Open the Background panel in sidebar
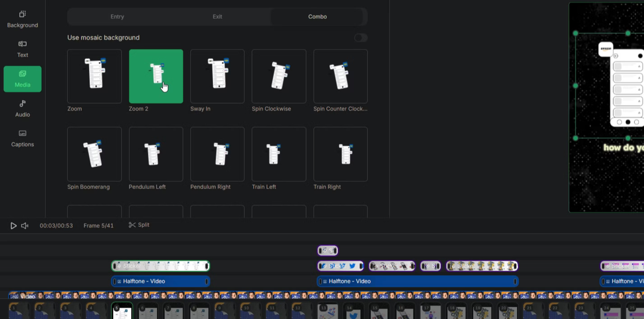The width and height of the screenshot is (644, 319). coord(23,20)
